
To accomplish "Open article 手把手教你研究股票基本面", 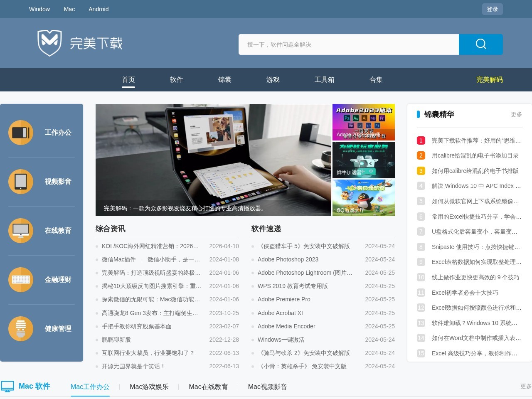I will click(137, 326).
